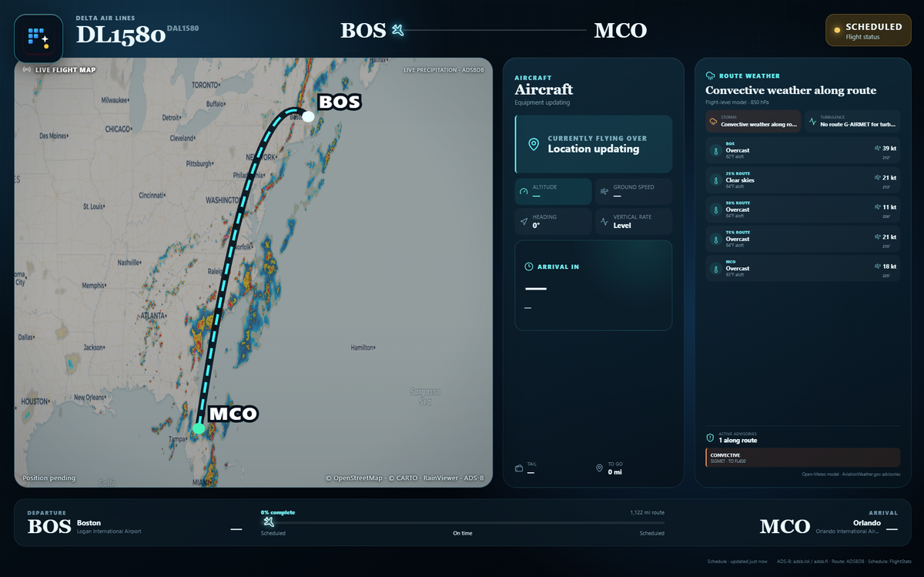Click the Level vertical rate value

pos(621,226)
